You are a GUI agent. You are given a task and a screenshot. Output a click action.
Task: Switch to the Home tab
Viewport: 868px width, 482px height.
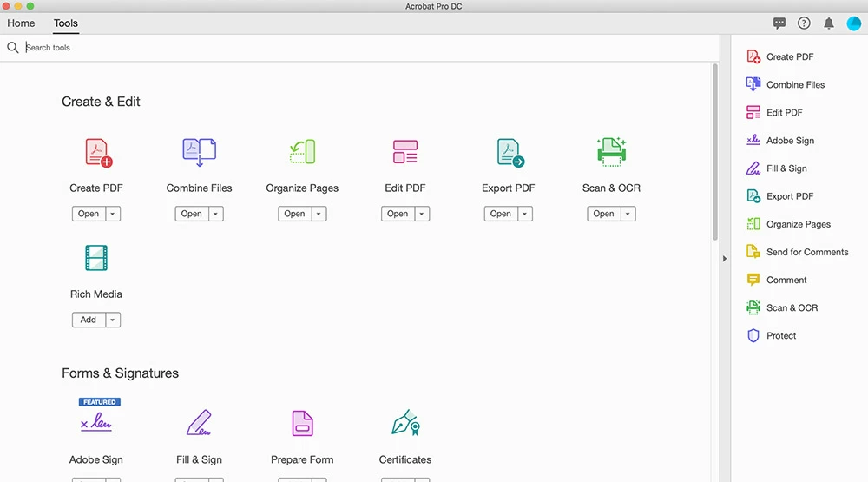21,23
